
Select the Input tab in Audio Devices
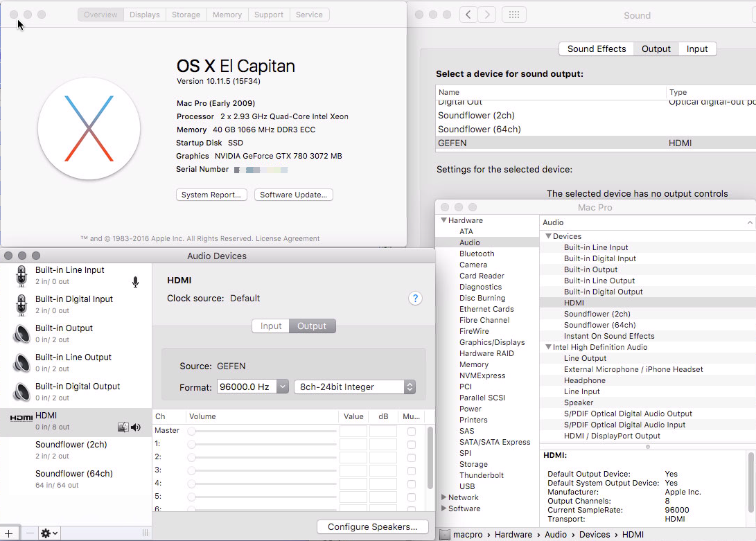(270, 326)
